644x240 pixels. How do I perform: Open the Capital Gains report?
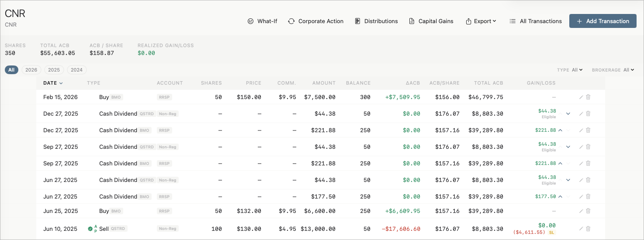coord(431,21)
